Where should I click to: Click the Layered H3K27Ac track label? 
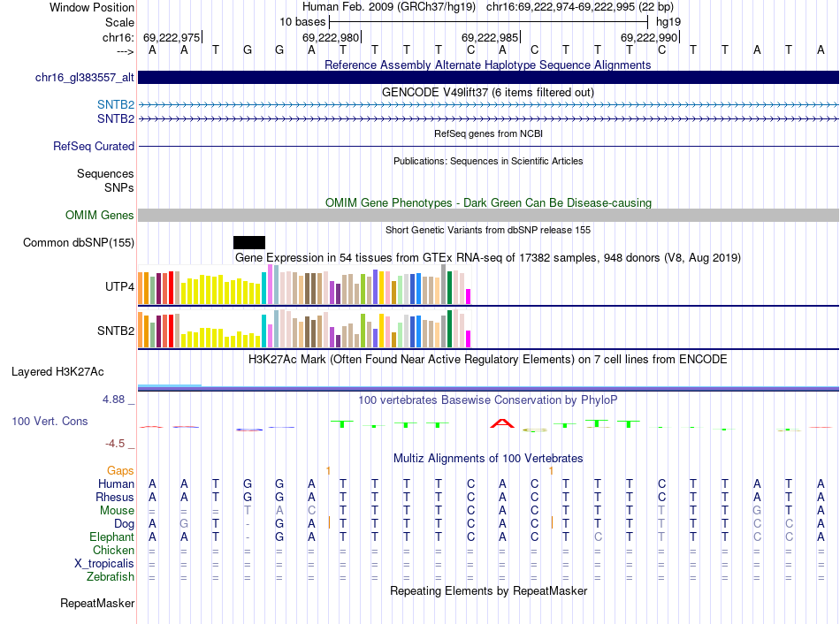point(57,372)
